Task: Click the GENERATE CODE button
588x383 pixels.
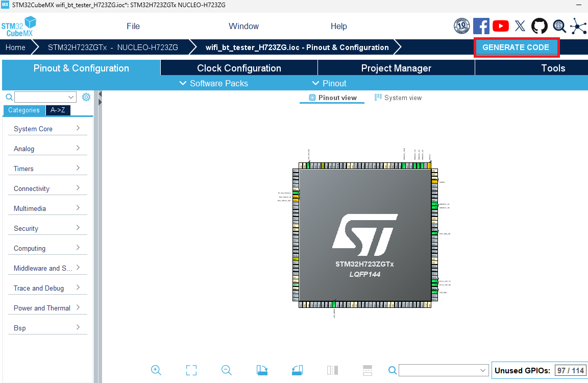Action: pos(516,47)
